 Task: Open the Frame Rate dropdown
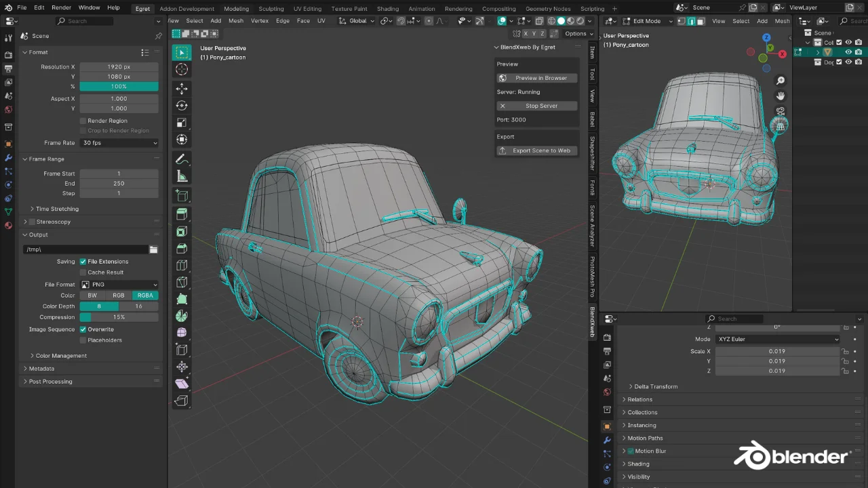(119, 143)
